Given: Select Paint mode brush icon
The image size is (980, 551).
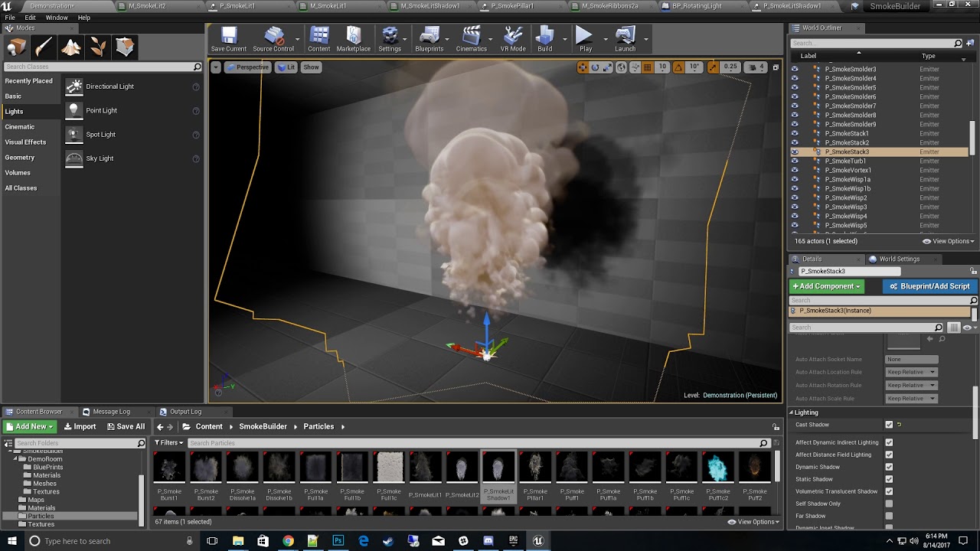Looking at the screenshot, I should coord(44,47).
